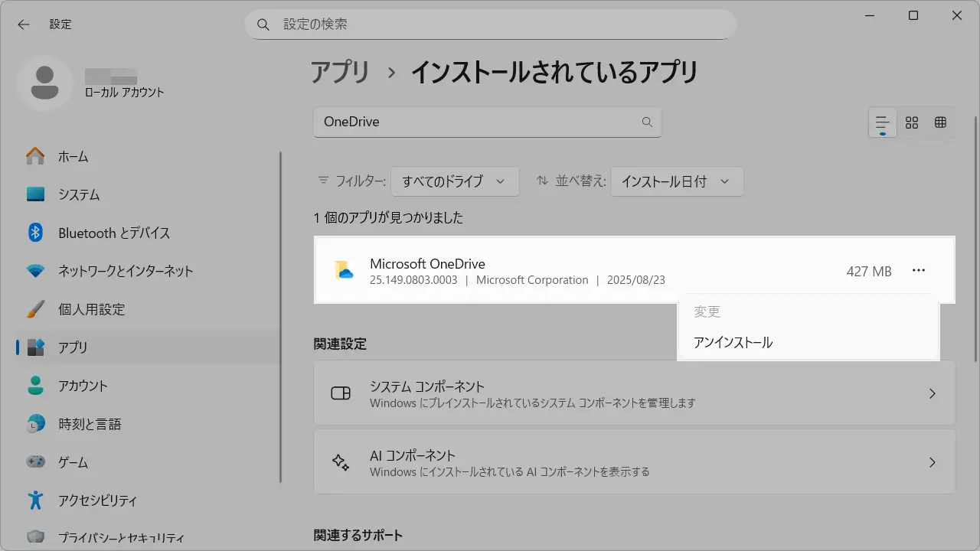980x551 pixels.
Task: Open アカウント settings
Action: 148,386
